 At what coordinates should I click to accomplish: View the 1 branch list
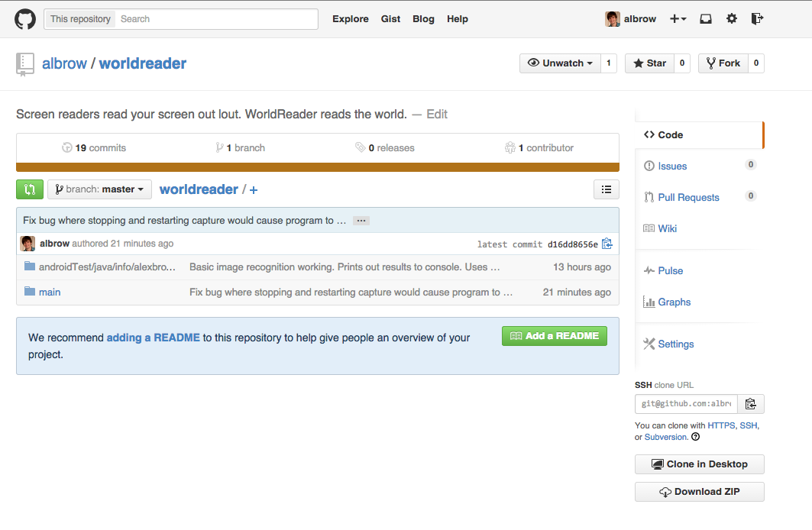pyautogui.click(x=241, y=148)
